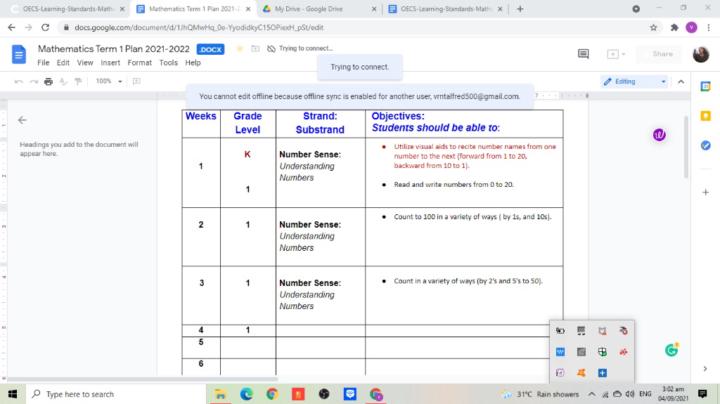Viewport: 720px width, 404px height.
Task: Open the notification center icon
Action: (x=702, y=394)
